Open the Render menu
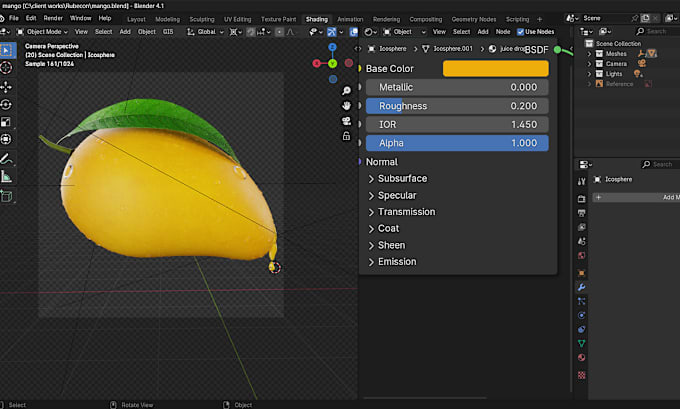 click(x=53, y=18)
